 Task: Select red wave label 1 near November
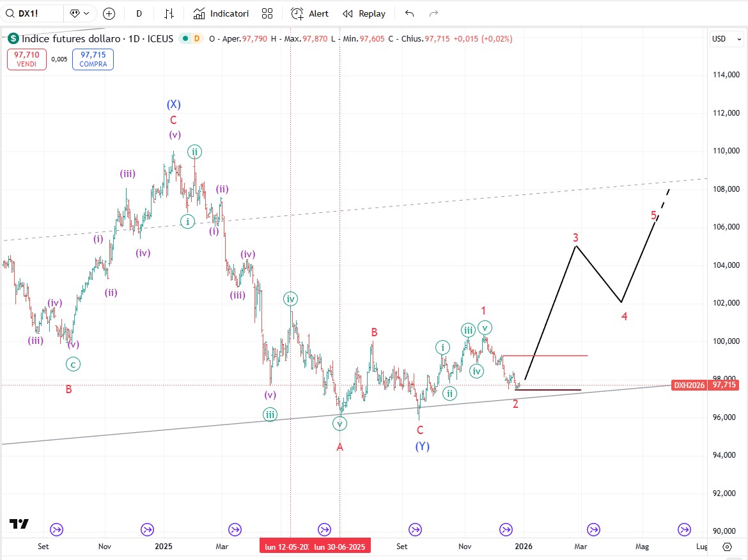[x=483, y=311]
